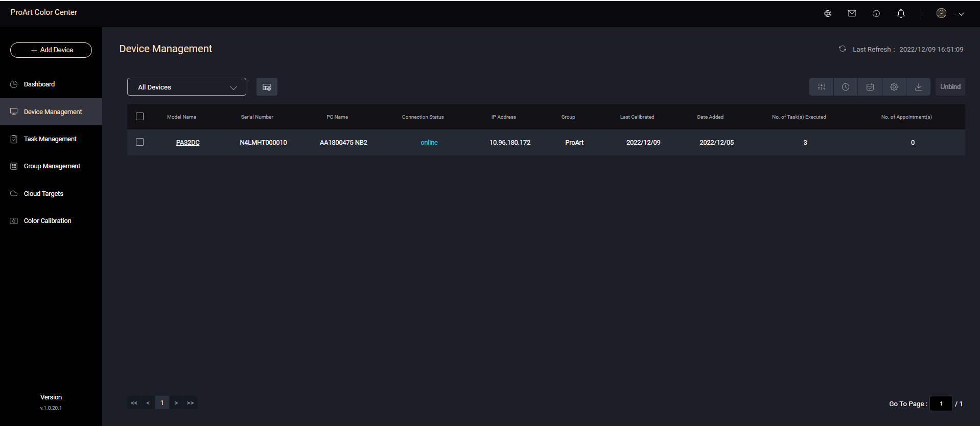This screenshot has width=980, height=426.
Task: Refresh the device list
Action: click(x=843, y=49)
